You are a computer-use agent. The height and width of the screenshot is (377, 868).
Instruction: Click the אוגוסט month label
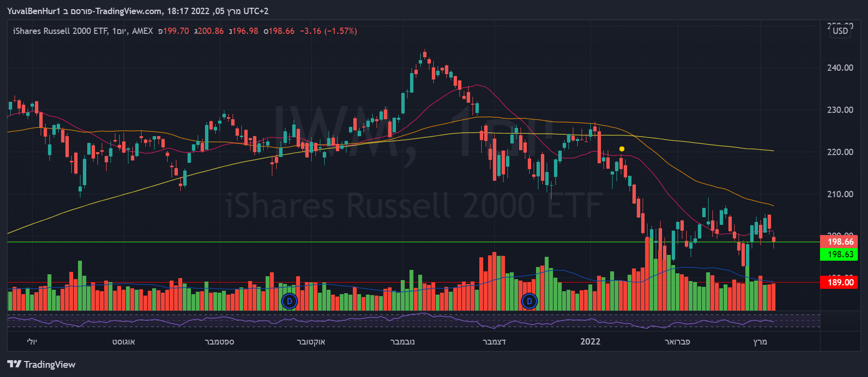pos(124,342)
